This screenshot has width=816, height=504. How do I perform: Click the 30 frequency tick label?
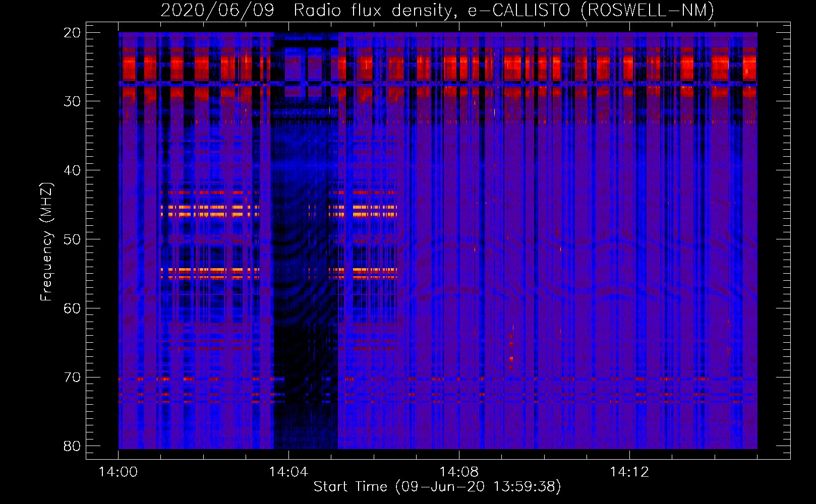coord(72,101)
